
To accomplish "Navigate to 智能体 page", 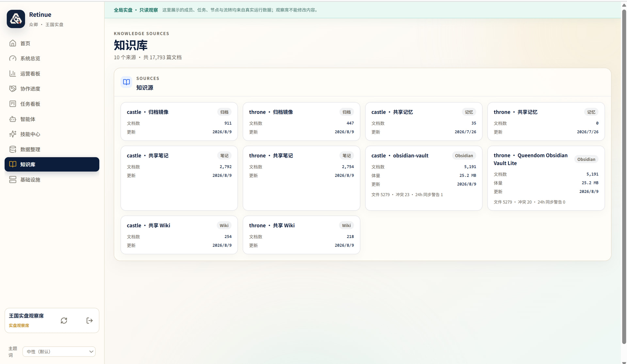I will coord(52,119).
